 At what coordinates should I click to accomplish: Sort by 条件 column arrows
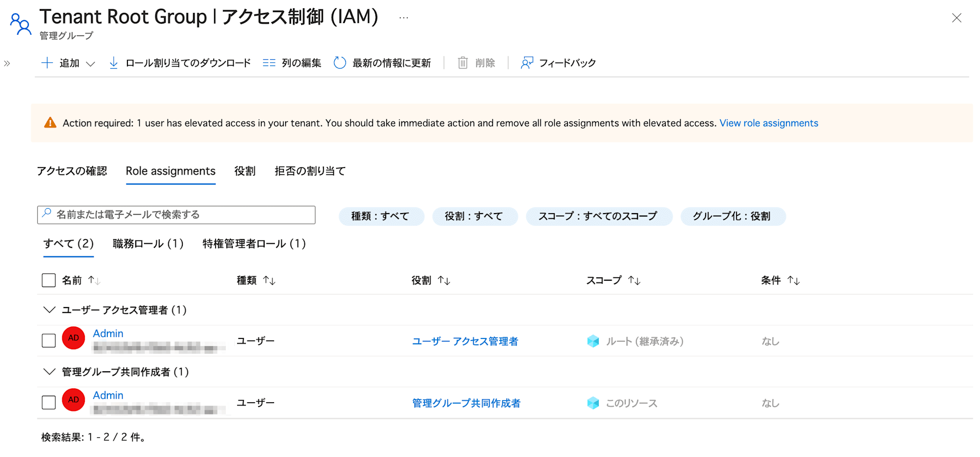click(x=794, y=280)
